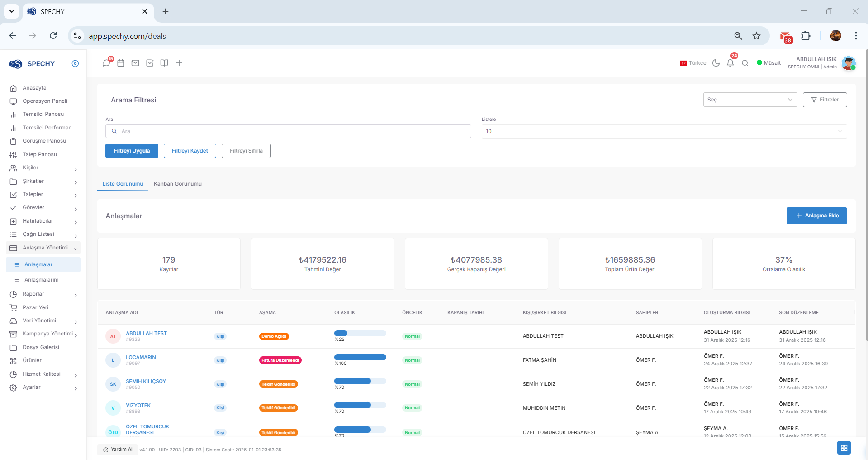This screenshot has height=460, width=868.
Task: Expand the Kişiler sidebar menu
Action: [43, 168]
